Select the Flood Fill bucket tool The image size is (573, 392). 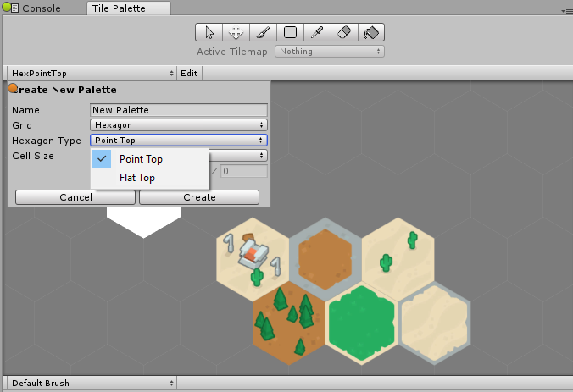(371, 32)
